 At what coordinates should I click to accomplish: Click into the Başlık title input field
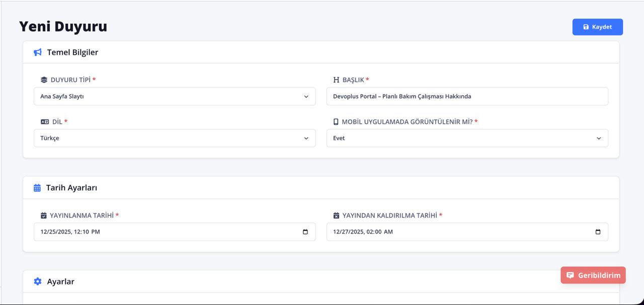pos(467,97)
